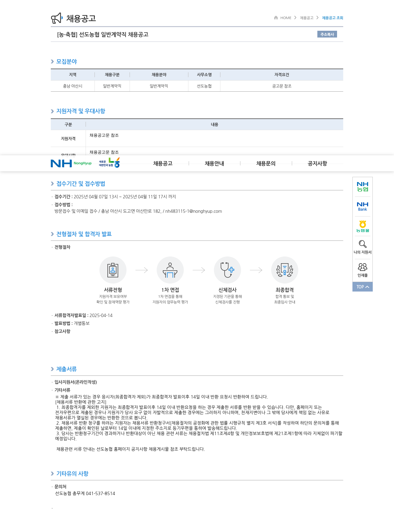Viewport: 394px width, 532px height.
Task: Click the chevron icon beside 기타유의 사항
Action: (52, 474)
